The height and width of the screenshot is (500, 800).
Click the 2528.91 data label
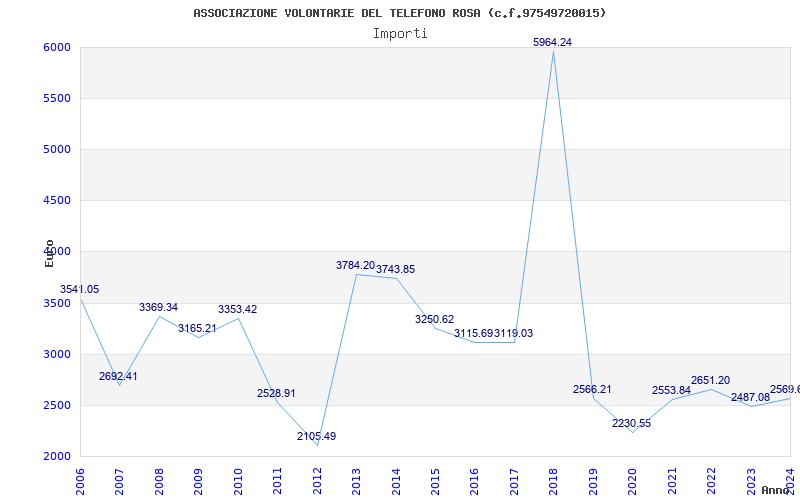[x=276, y=393]
